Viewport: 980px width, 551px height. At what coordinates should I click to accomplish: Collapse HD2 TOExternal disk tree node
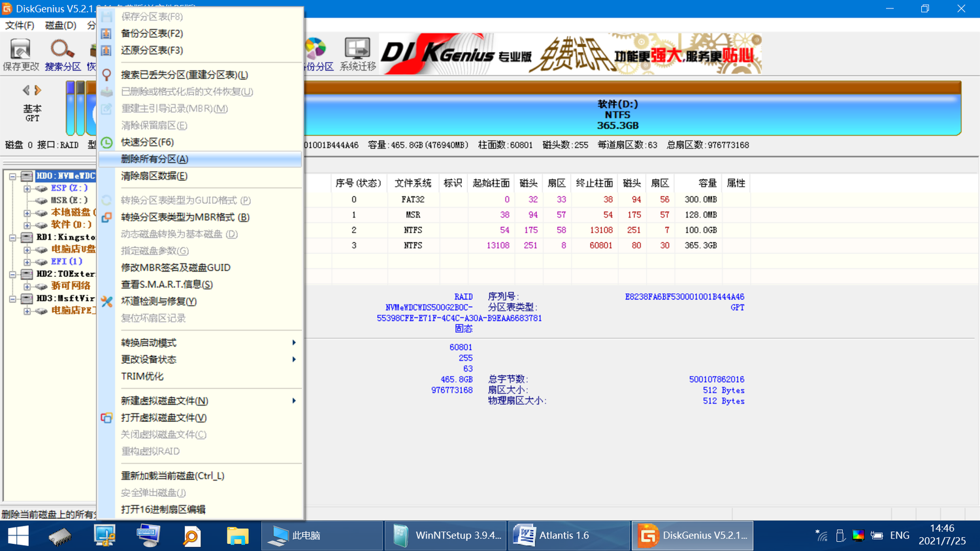12,274
